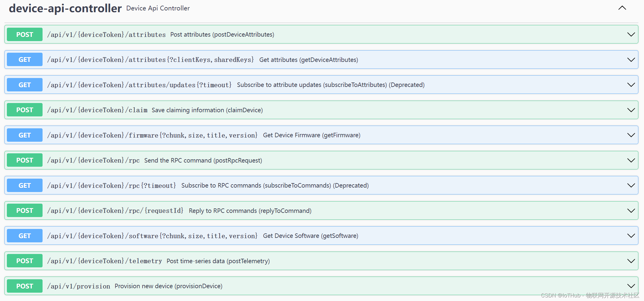Click the 'Device Api Controller' subtitle text
The image size is (644, 301).
(158, 8)
